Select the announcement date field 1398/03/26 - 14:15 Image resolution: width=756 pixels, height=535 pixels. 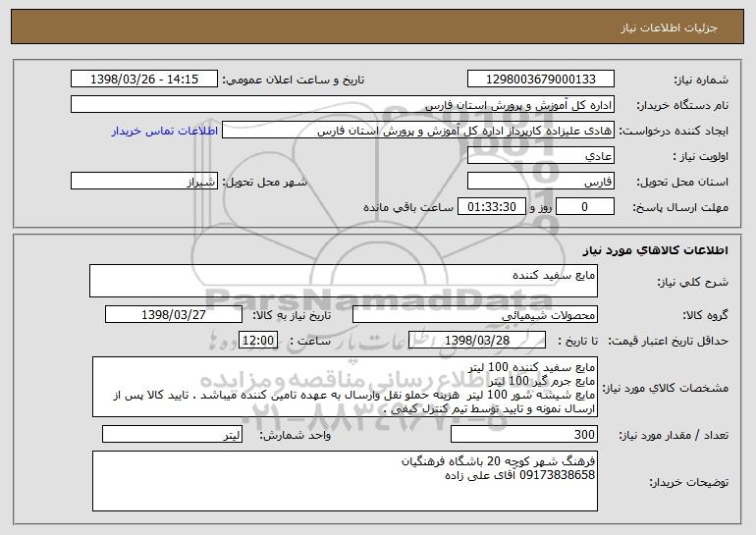click(144, 80)
